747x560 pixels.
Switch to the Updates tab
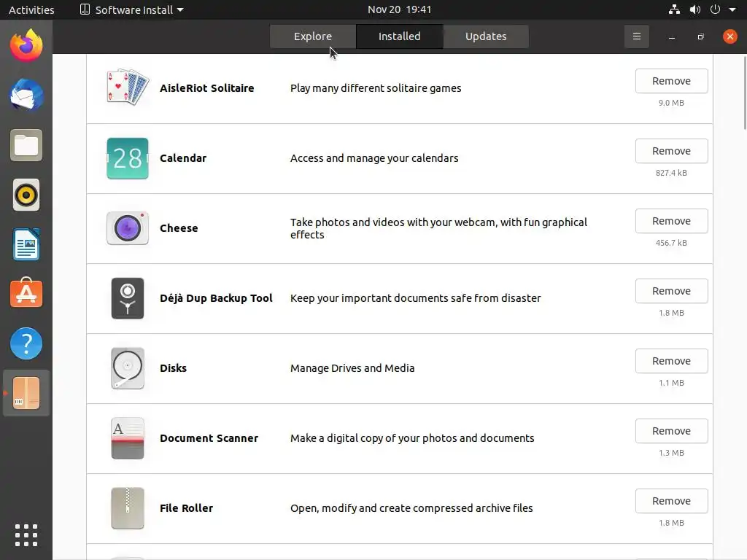[486, 36]
